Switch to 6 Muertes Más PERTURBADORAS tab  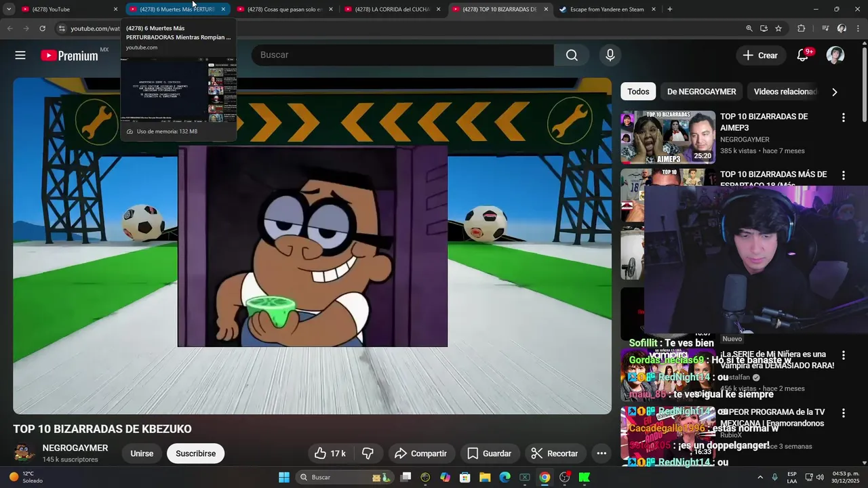coord(178,9)
